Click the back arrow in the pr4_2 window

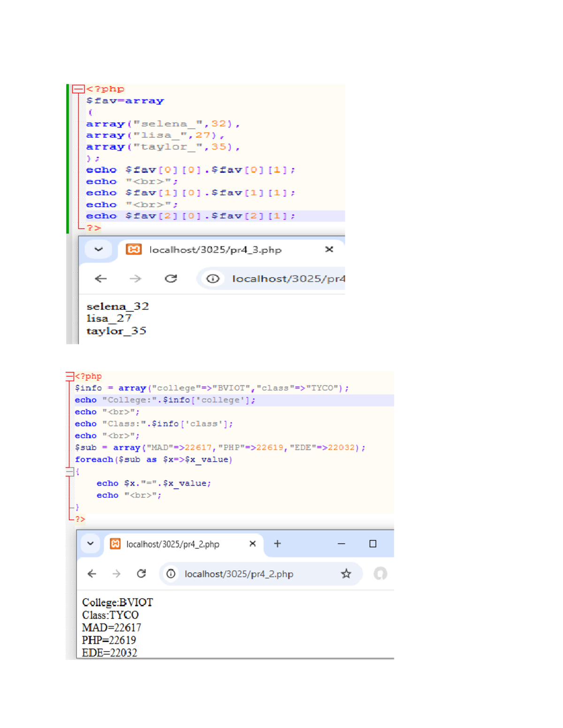[92, 574]
